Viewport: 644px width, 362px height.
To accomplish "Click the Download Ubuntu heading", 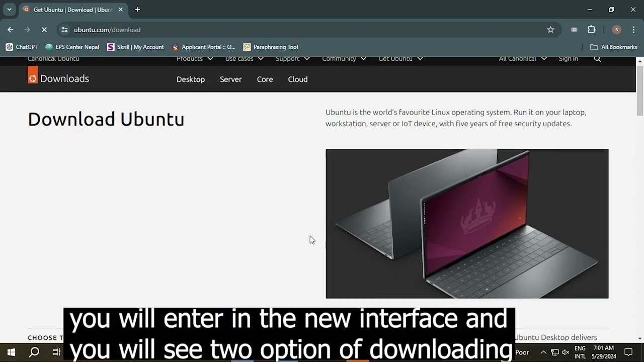I will [x=106, y=119].
